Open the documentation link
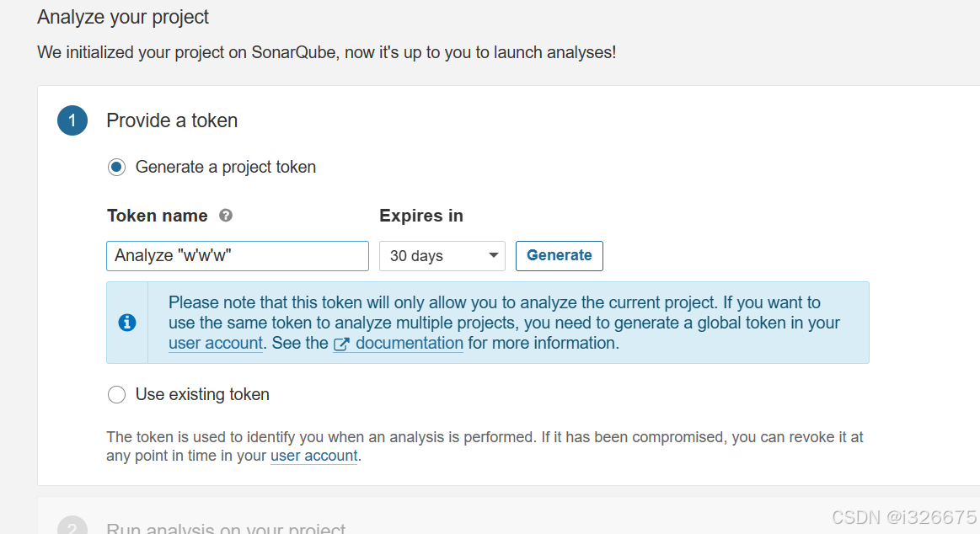This screenshot has width=980, height=534. pyautogui.click(x=409, y=344)
